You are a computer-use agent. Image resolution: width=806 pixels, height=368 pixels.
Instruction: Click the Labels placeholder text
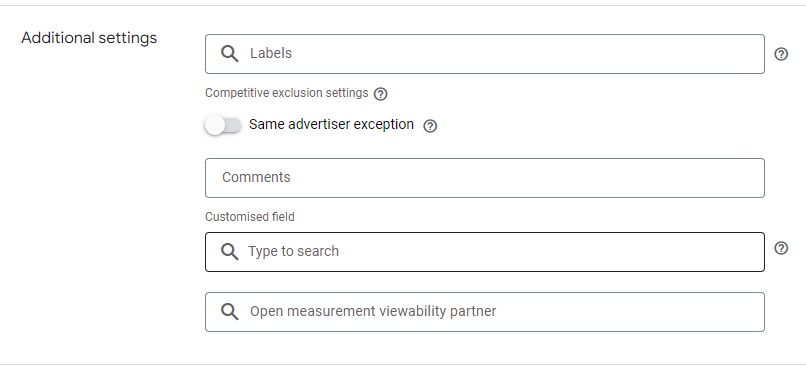coord(271,53)
